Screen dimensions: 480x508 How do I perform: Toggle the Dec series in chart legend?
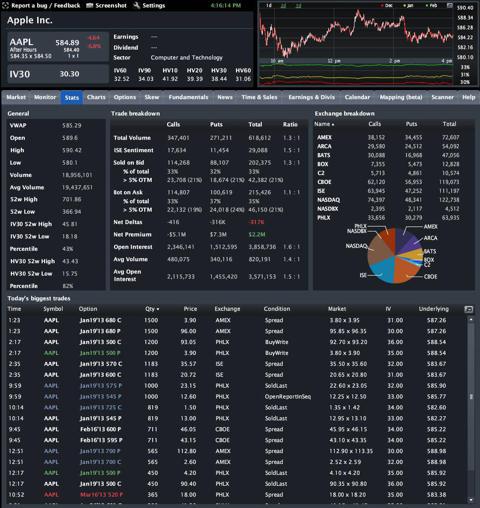point(386,6)
